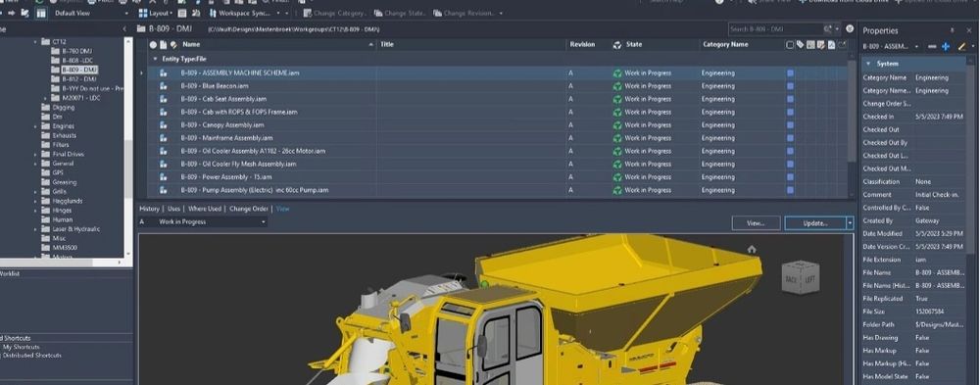The height and width of the screenshot is (385, 980).
Task: Toggle the preview pane layout icon
Action: [40, 13]
